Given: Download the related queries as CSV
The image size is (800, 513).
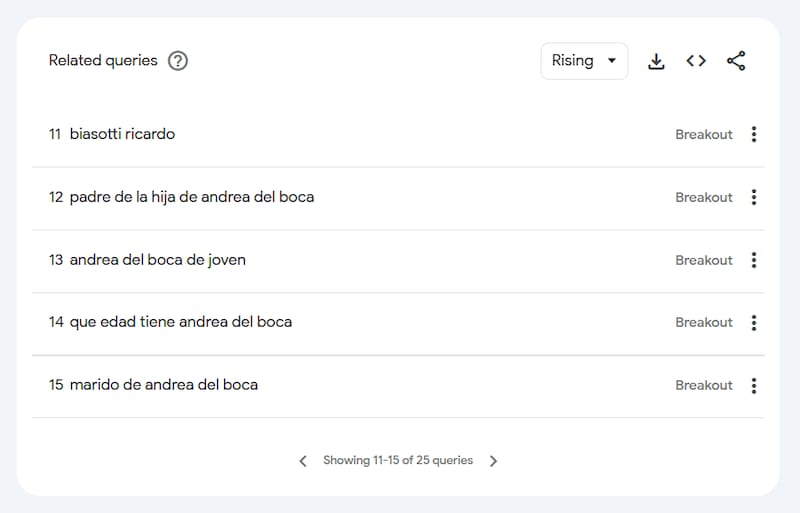Looking at the screenshot, I should click(x=656, y=61).
